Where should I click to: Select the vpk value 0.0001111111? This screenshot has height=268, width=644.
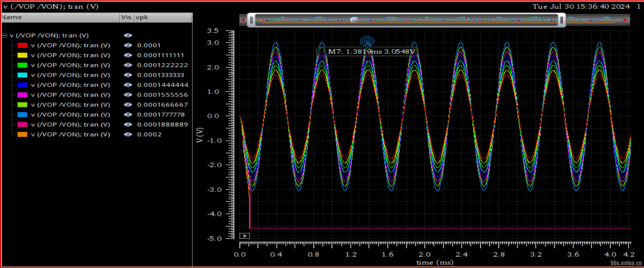pyautogui.click(x=161, y=55)
